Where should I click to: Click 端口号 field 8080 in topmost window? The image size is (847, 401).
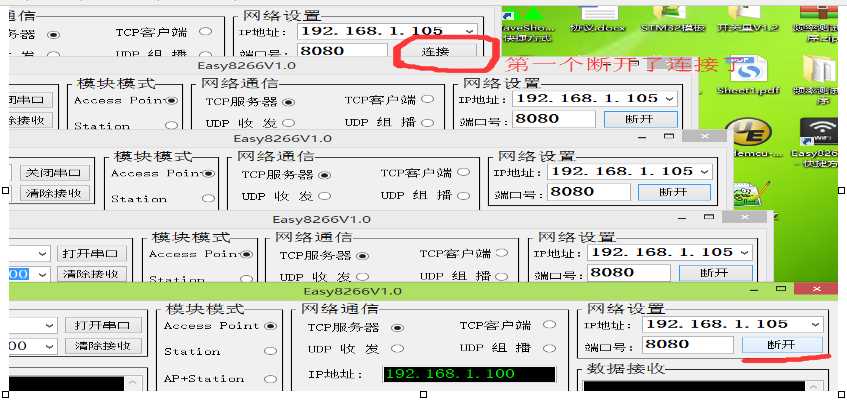tap(342, 51)
